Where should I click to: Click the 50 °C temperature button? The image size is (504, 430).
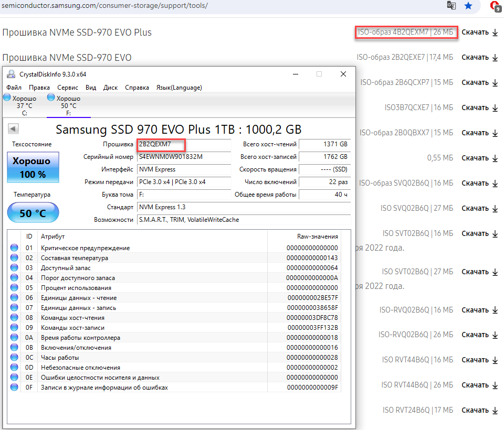click(33, 212)
